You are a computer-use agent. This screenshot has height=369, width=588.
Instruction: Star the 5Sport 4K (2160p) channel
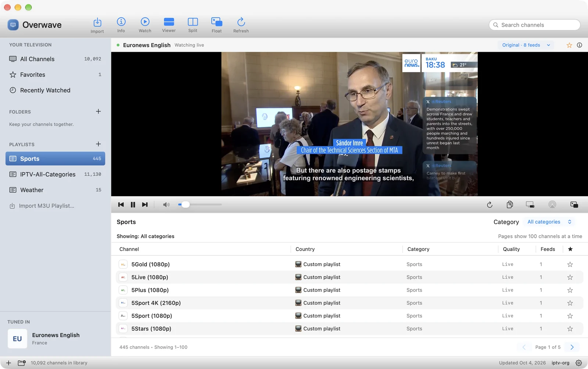click(x=570, y=303)
